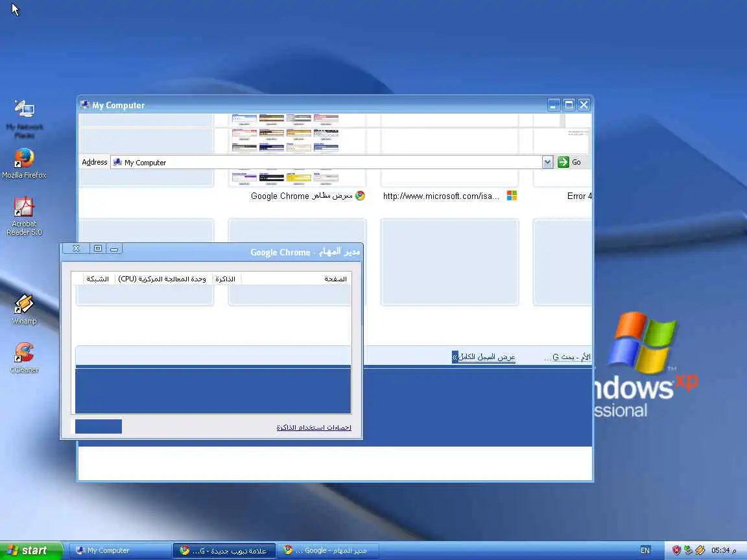Switch to Chrome new tab taskbar button
Screen dimensions: 747x560
[x=224, y=550]
